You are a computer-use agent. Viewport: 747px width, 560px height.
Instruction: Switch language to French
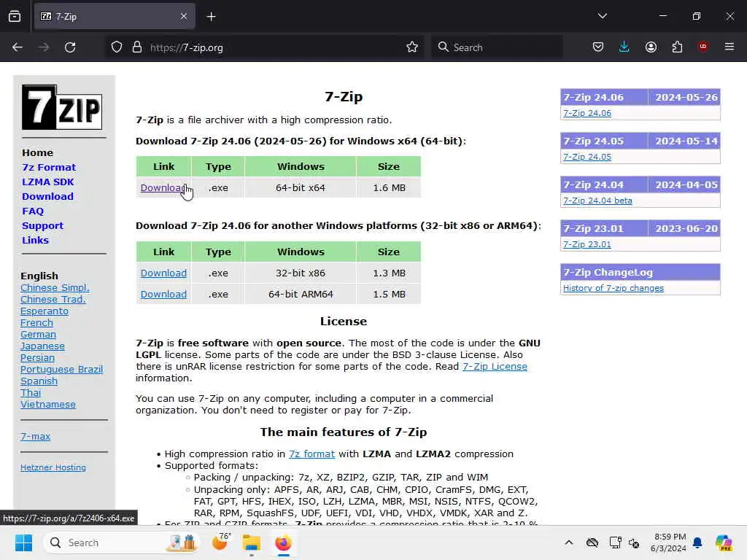point(36,322)
